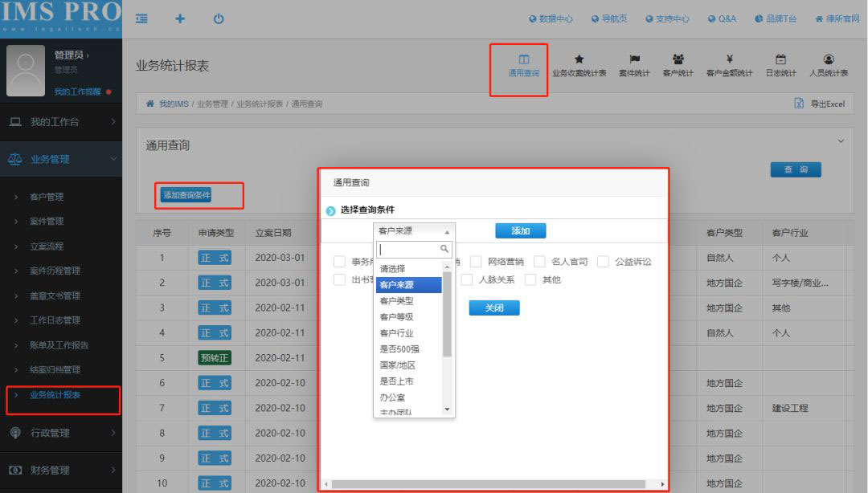Viewport: 868px width, 493px height.
Task: Check the 网络营销 checkbox
Action: [x=476, y=262]
